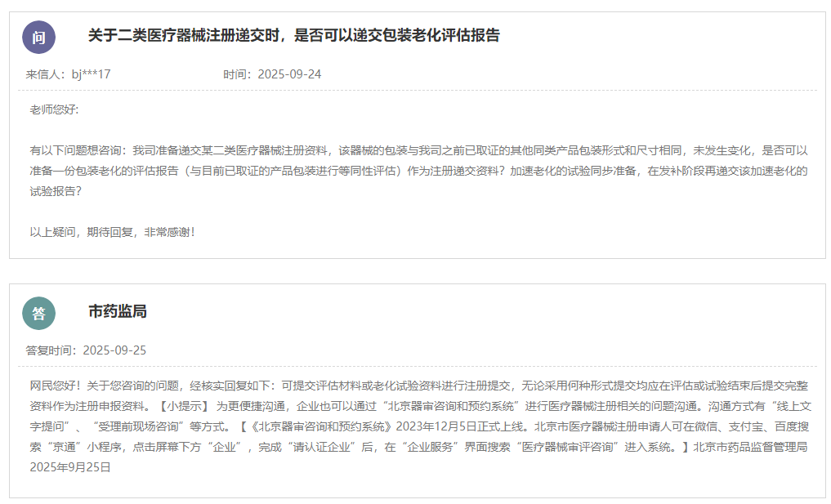Click the 来信人 label

(45, 74)
